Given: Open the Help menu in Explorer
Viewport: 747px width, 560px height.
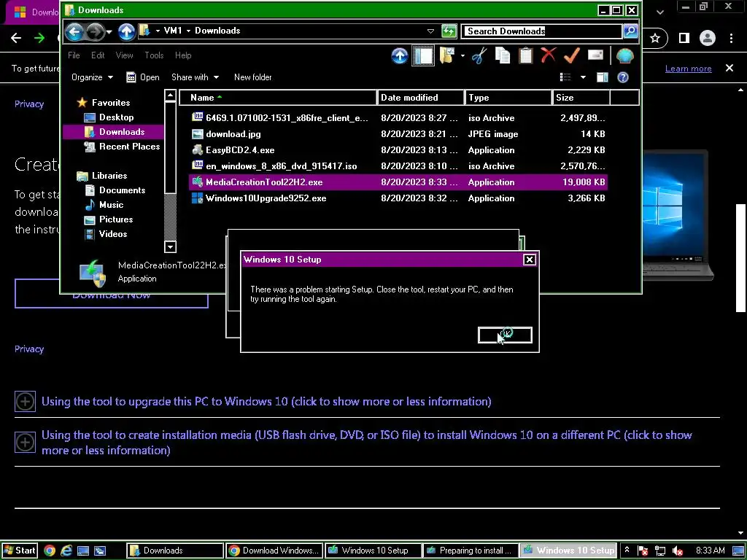Looking at the screenshot, I should pos(183,55).
